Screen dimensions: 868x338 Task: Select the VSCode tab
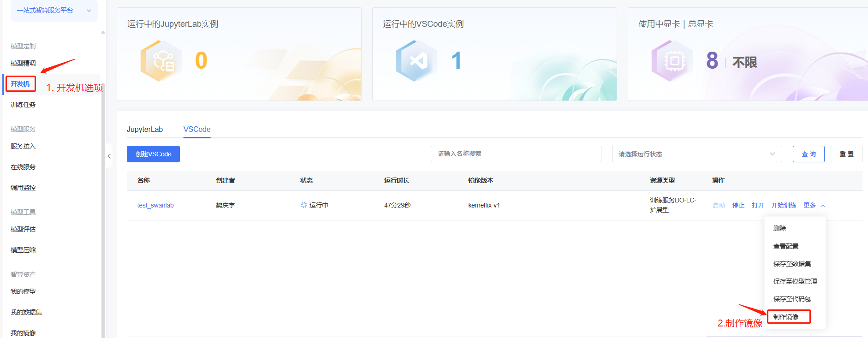[x=197, y=130]
